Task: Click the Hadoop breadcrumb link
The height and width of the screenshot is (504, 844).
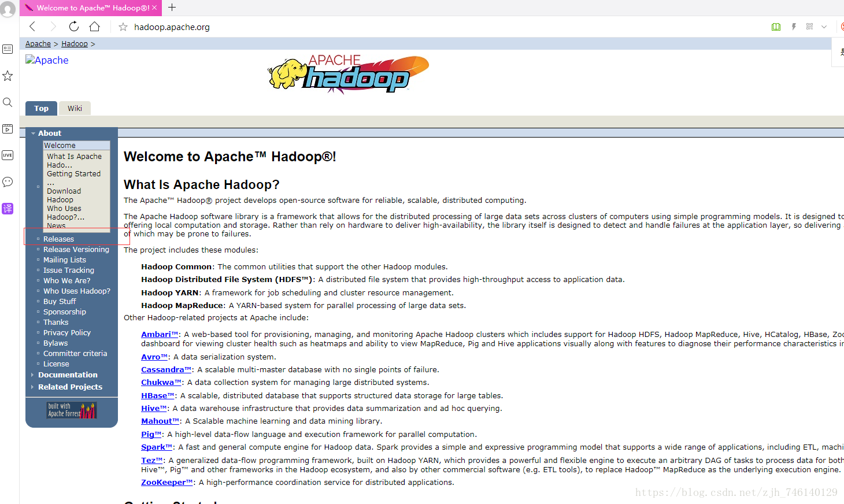Action: click(75, 44)
